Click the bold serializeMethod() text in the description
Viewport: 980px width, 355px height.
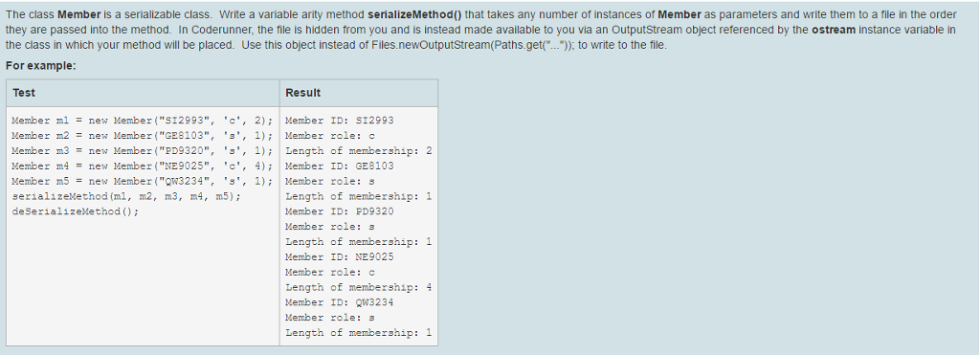(414, 14)
